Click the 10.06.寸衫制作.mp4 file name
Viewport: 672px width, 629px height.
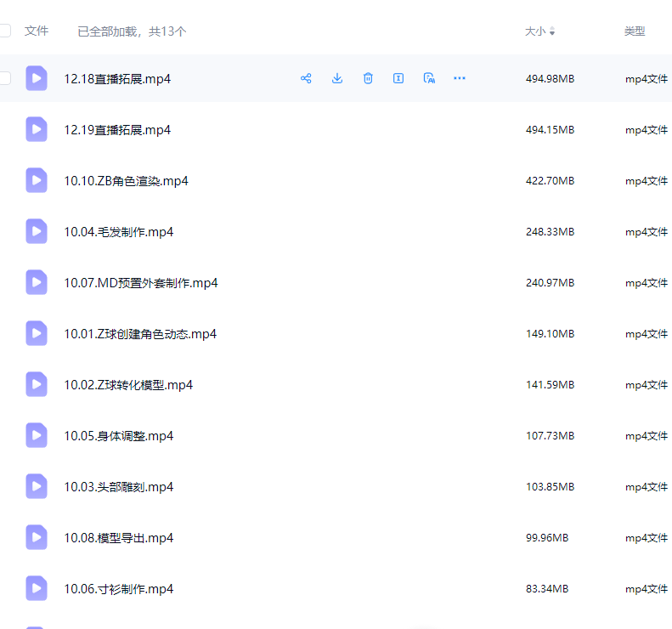click(x=119, y=589)
